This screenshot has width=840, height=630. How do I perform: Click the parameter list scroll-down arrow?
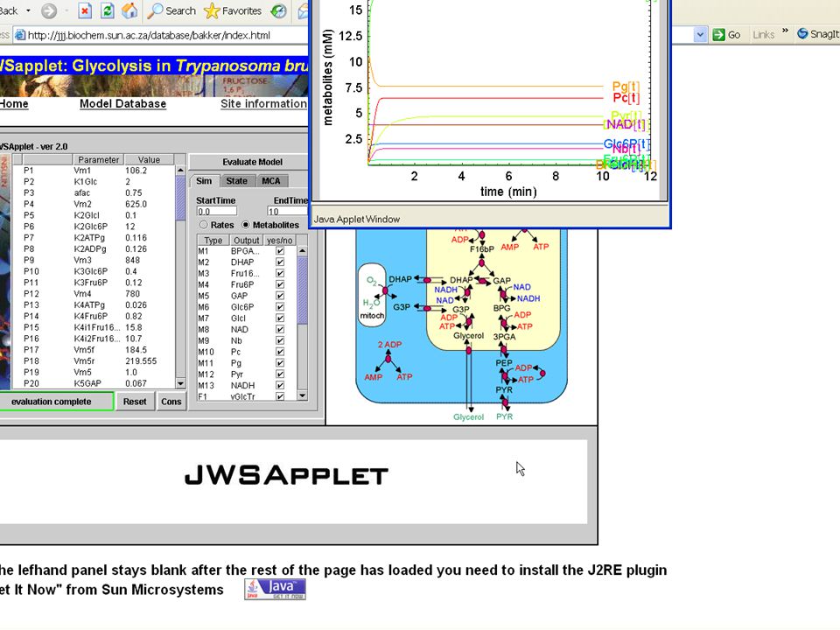point(180,383)
